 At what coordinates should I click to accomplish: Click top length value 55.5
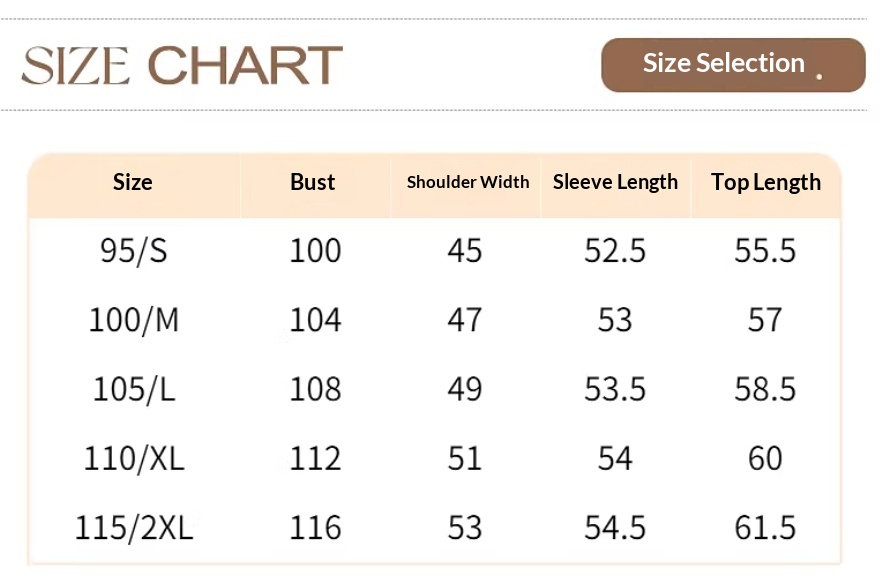[x=765, y=250]
